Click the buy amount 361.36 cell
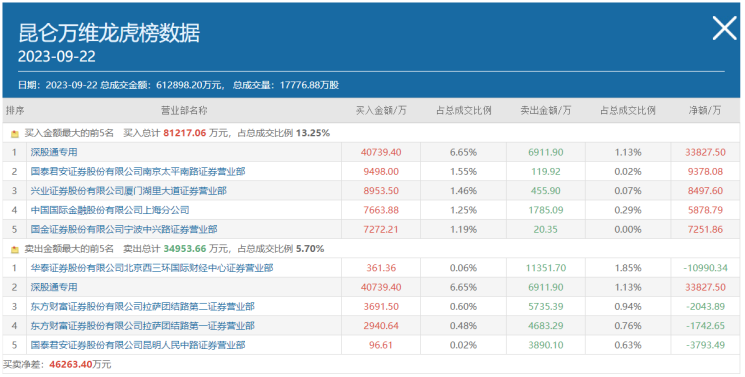 pos(381,268)
